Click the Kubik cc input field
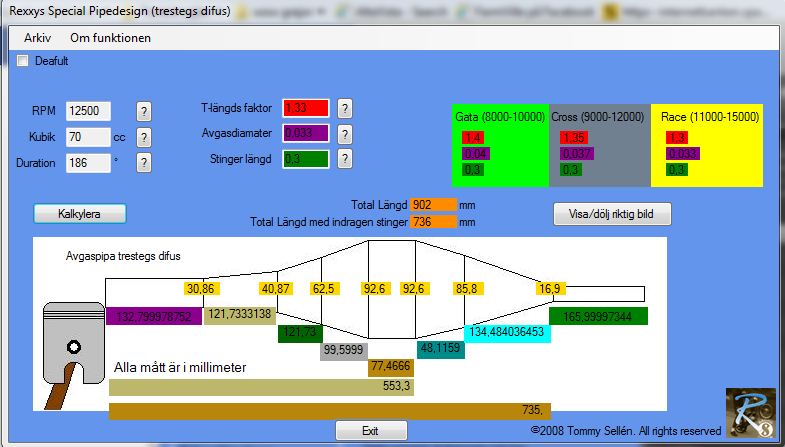Viewport: 785px width, 447px height. click(88, 137)
